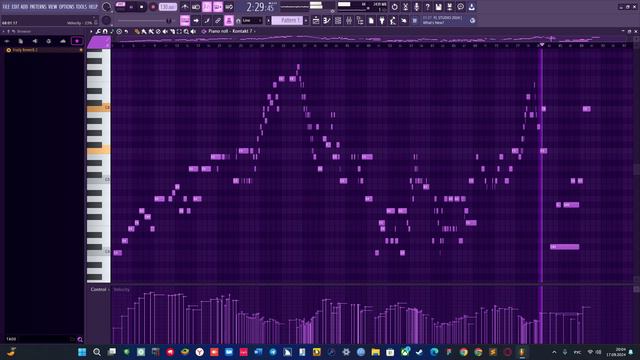The width and height of the screenshot is (640, 360).
Task: Open the Line snap dropdown
Action: 252,20
